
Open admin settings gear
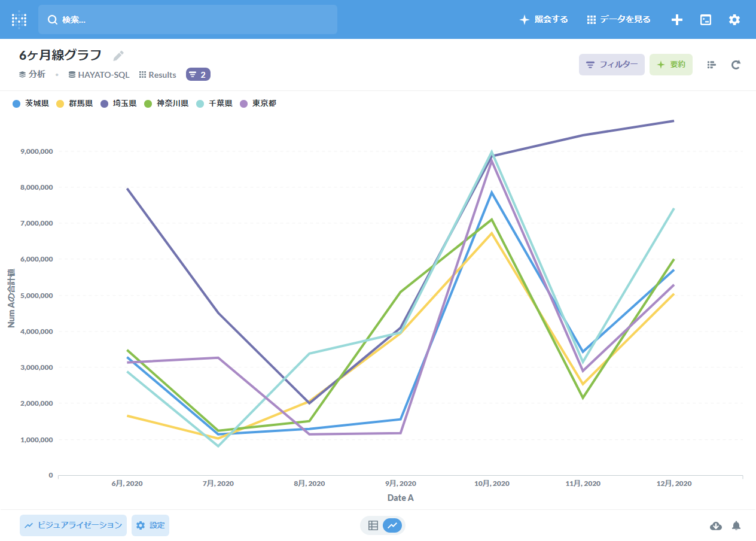click(x=734, y=20)
